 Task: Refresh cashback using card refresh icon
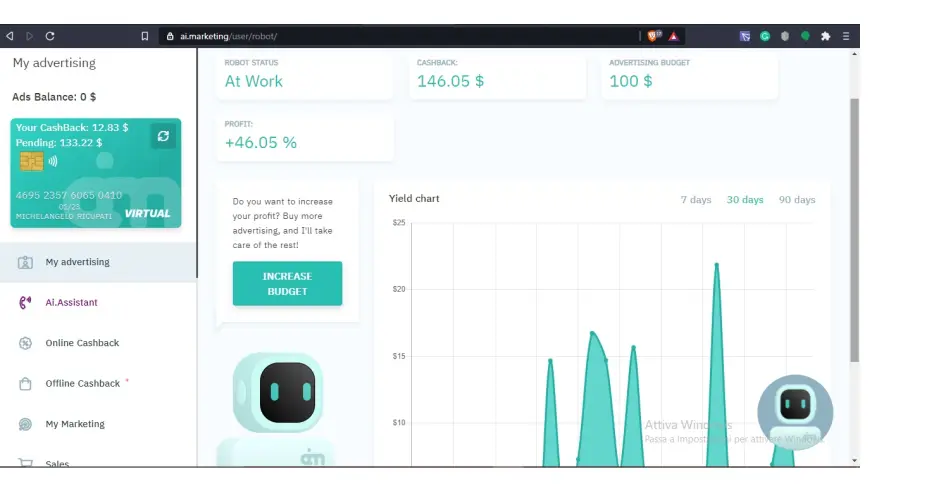163,136
